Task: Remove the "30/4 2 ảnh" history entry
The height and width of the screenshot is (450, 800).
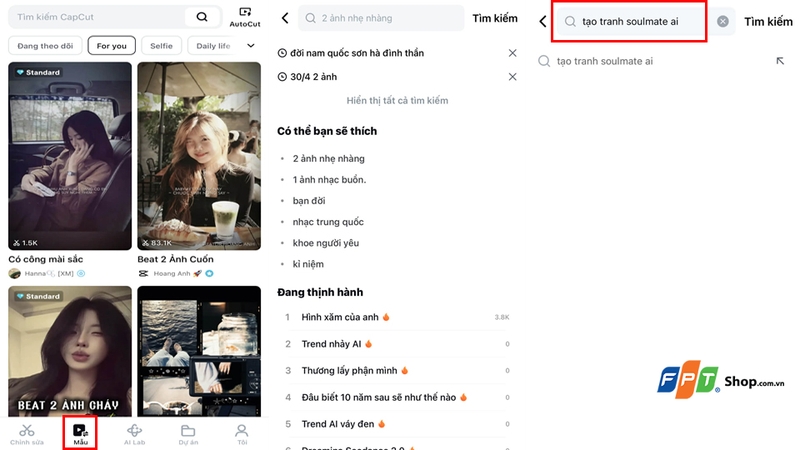Action: click(x=513, y=77)
